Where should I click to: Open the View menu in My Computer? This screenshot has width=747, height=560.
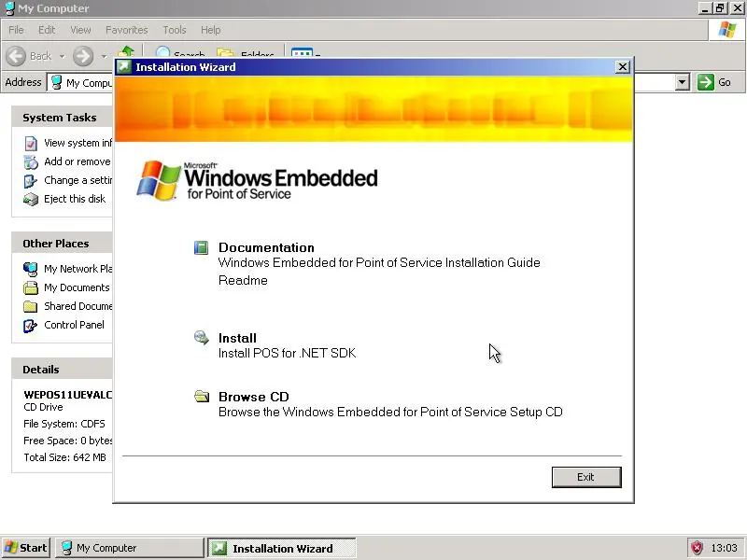coord(80,30)
